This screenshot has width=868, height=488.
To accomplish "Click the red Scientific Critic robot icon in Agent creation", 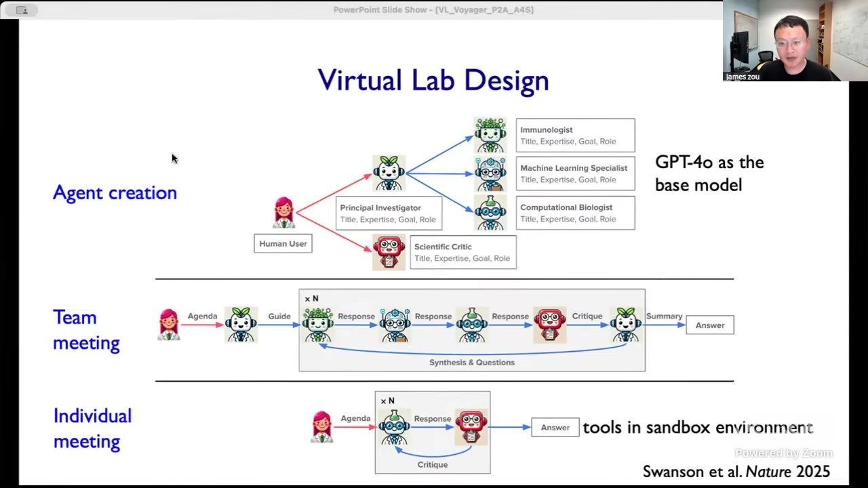I will pos(389,252).
